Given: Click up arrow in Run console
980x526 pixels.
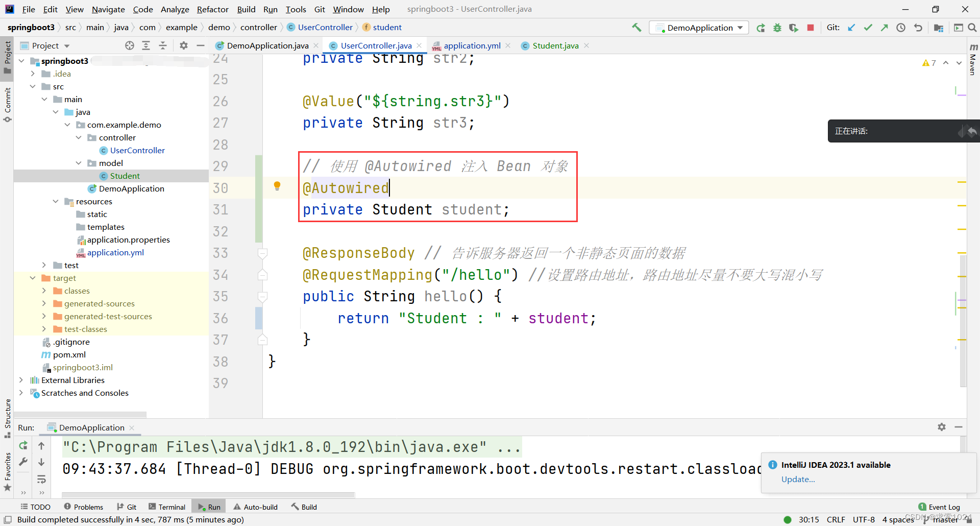Looking at the screenshot, I should point(41,446).
